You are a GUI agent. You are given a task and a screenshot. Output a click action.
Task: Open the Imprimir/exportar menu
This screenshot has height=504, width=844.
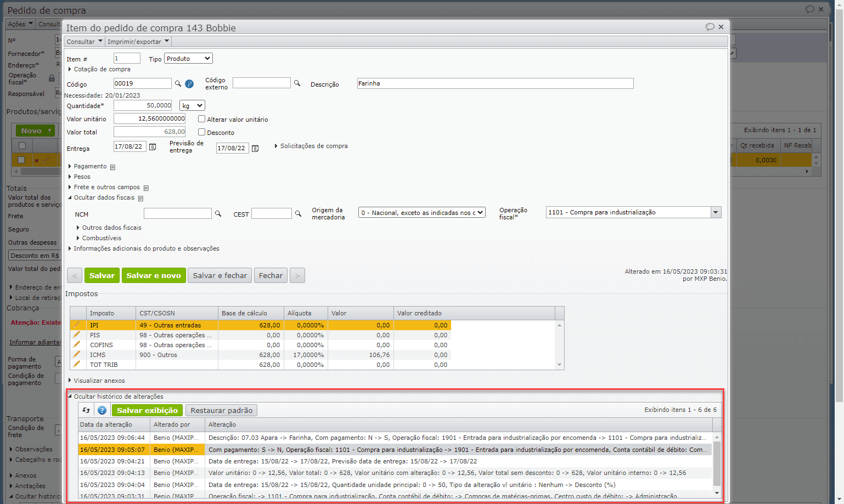coord(138,42)
